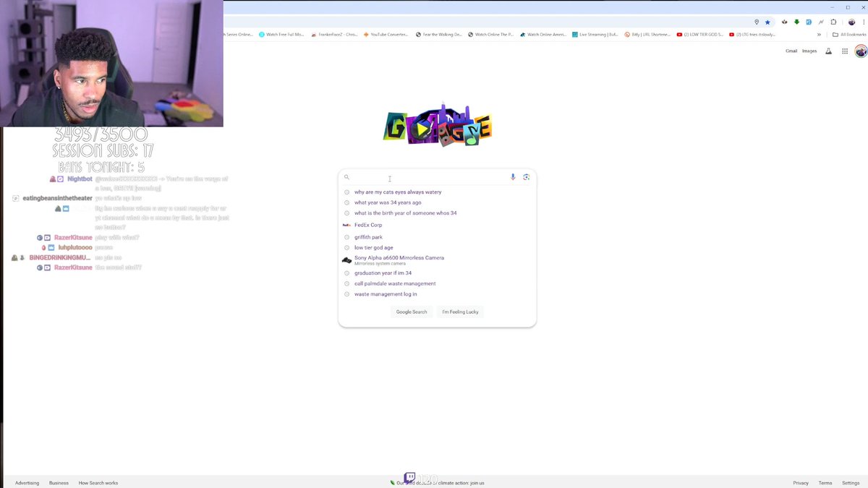Open the Fear the Walking Dead bookmark

pos(439,34)
